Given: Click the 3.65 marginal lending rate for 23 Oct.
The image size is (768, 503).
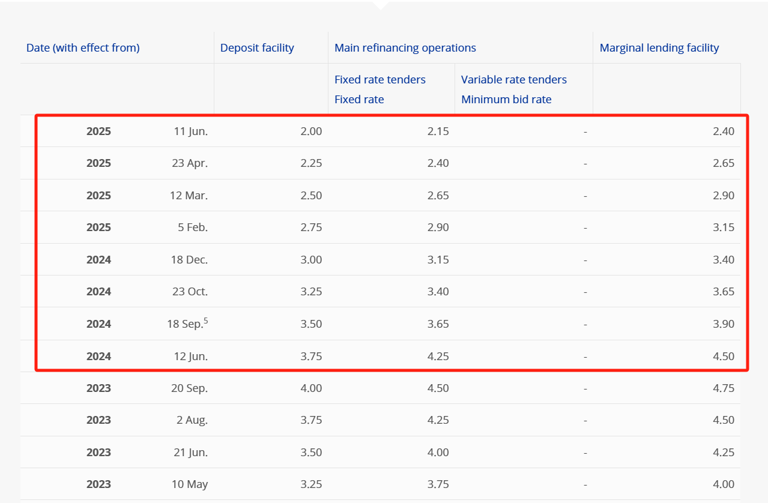Looking at the screenshot, I should tap(723, 292).
